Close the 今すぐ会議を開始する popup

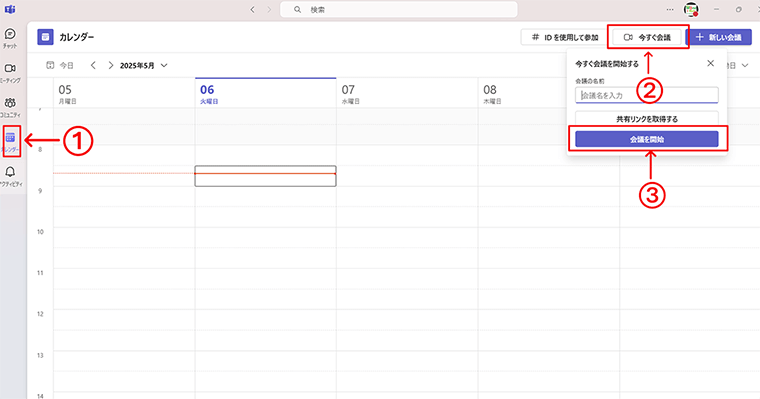click(711, 63)
